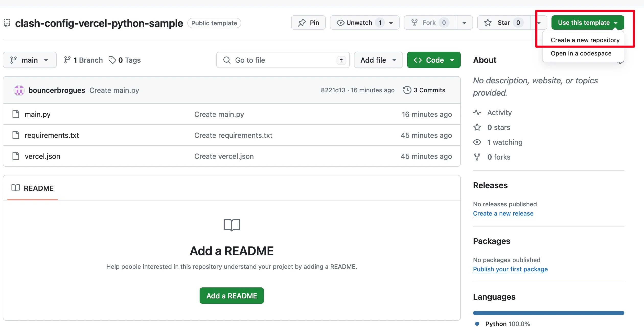Image resolution: width=644 pixels, height=336 pixels.
Task: Click the requirements.txt file icon
Action: pyautogui.click(x=16, y=135)
